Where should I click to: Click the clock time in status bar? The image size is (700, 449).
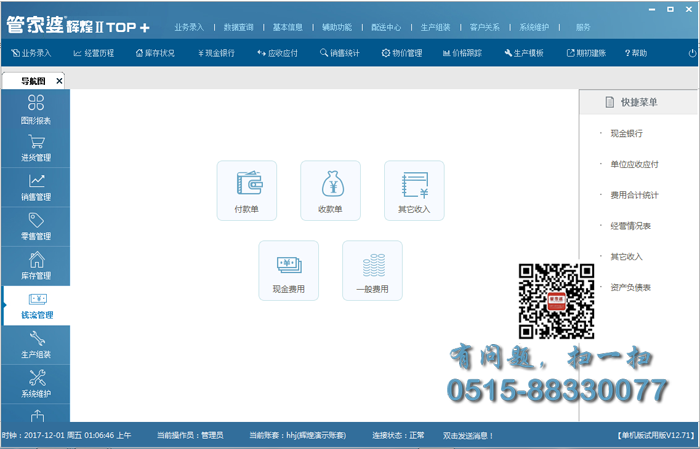[67, 435]
